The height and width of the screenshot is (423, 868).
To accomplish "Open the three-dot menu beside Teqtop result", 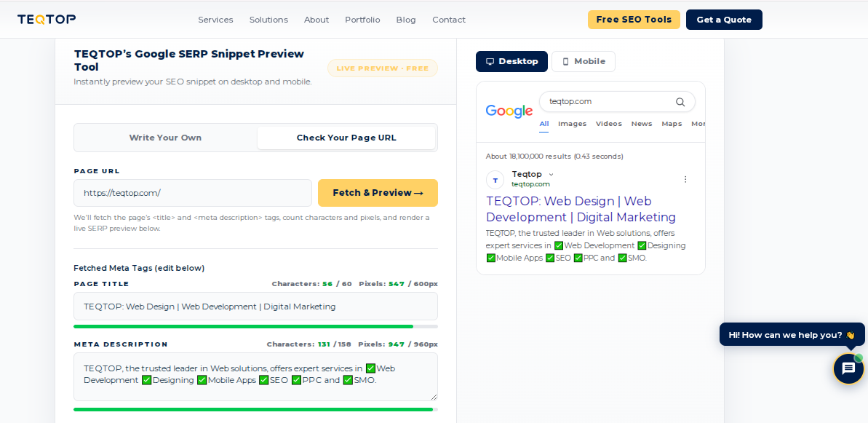I will tap(685, 179).
